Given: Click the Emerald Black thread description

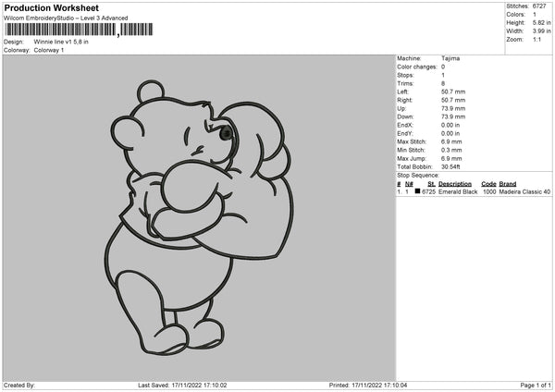Looking at the screenshot, I should click(x=458, y=191).
